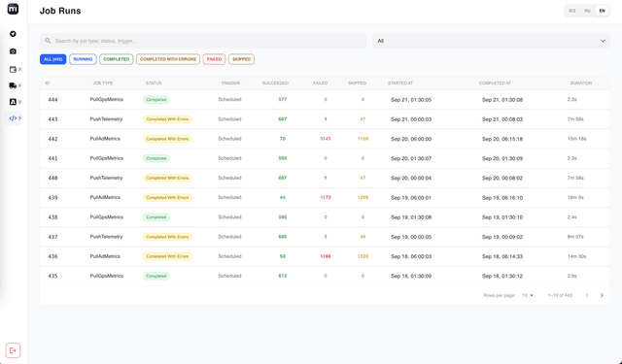This screenshot has height=364, width=622.
Task: Click ID 436 cell
Action: point(52,256)
